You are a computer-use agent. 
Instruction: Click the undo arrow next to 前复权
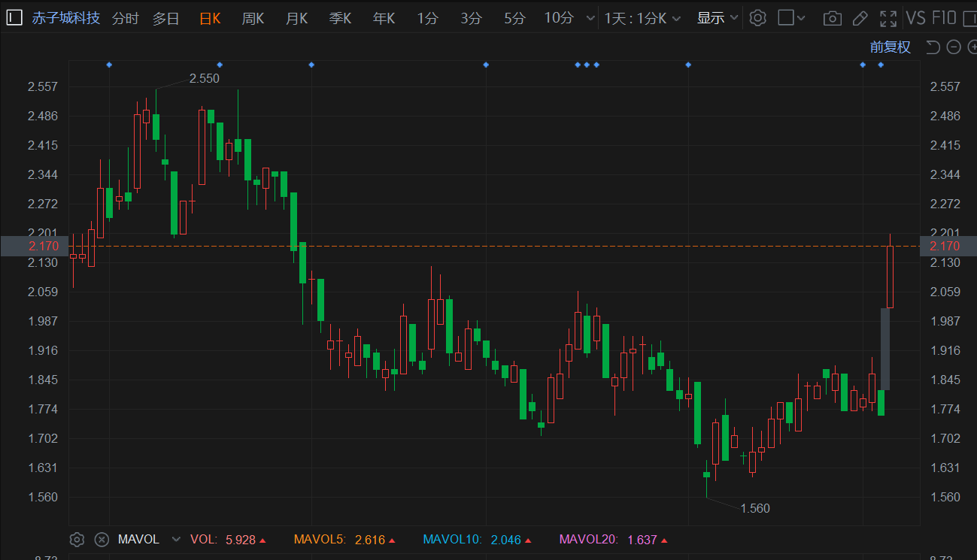click(x=933, y=47)
